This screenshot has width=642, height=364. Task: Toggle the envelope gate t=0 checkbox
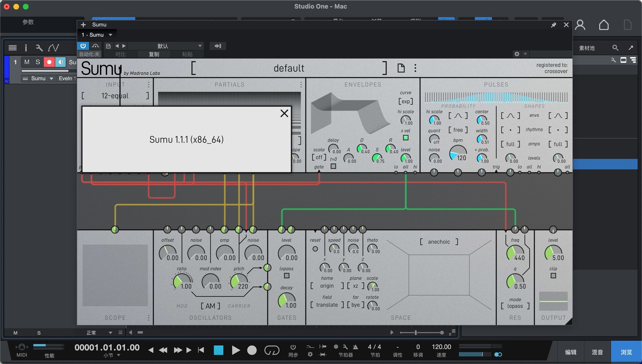pyautogui.click(x=333, y=166)
